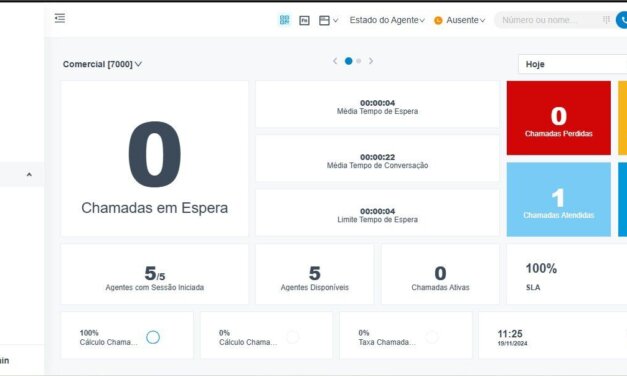Click the blue call phone button

[x=622, y=20]
